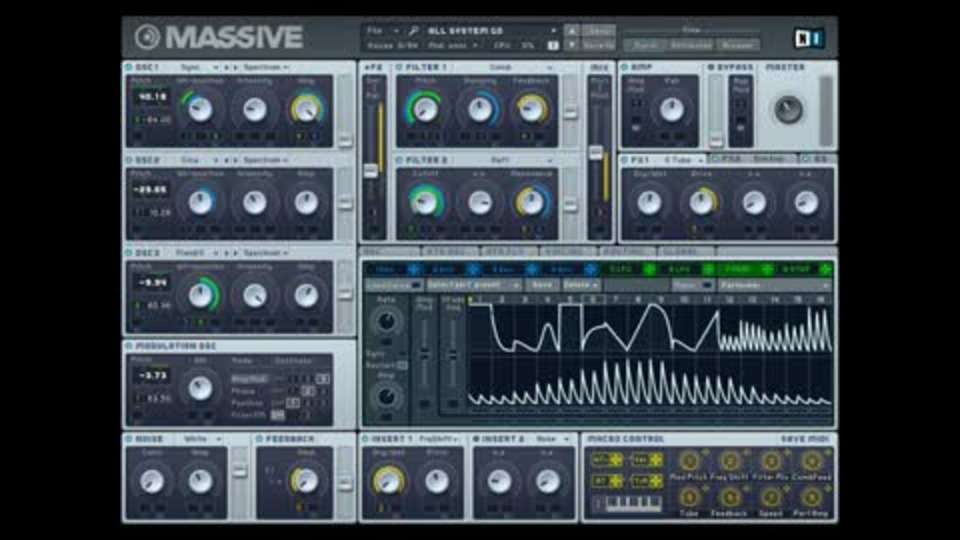Toggle Filter 1 power
This screenshot has height=540, width=960.
[x=399, y=67]
